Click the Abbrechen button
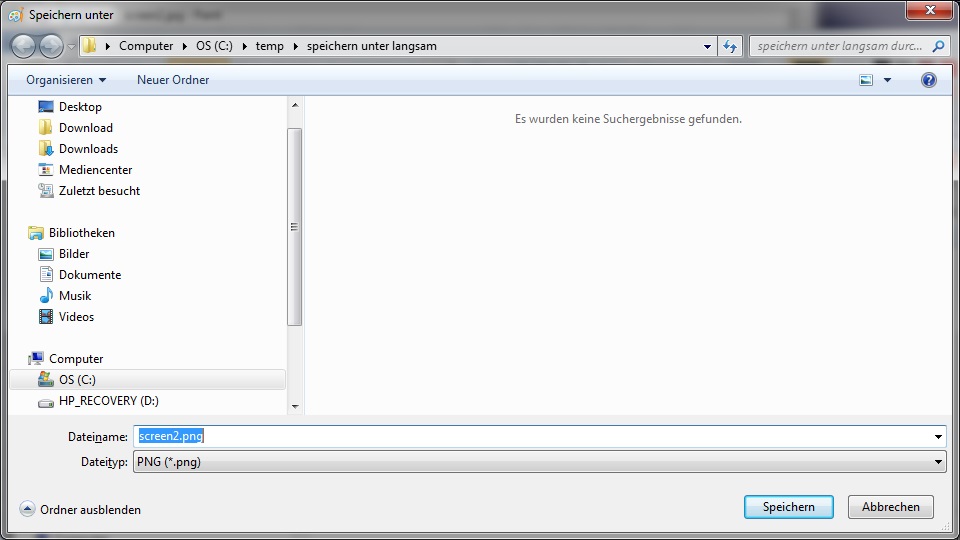 point(891,507)
